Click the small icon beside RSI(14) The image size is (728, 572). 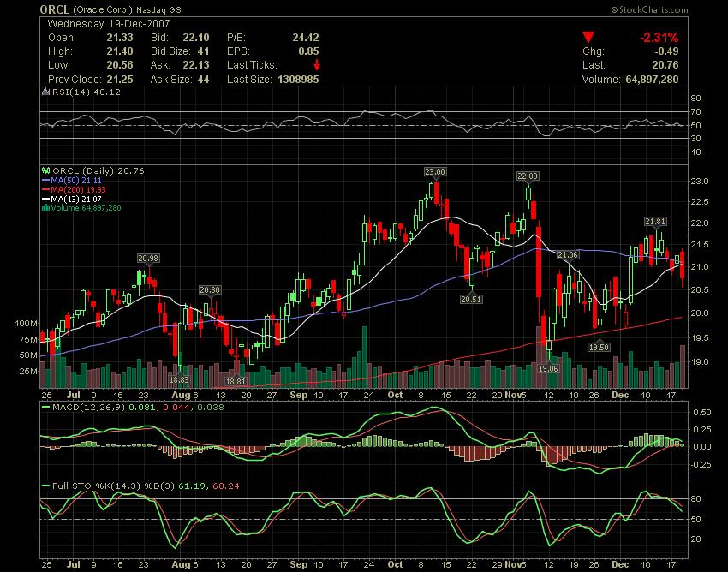point(45,92)
